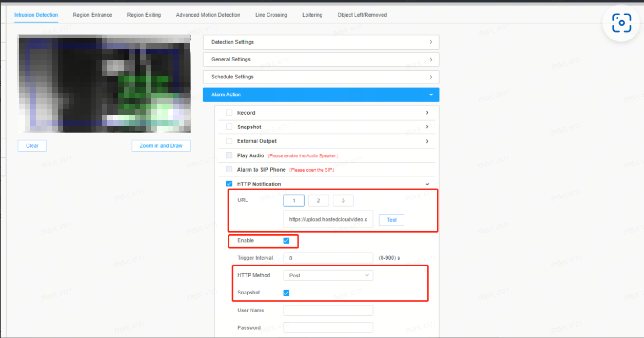Select the Loitering tab
The width and height of the screenshot is (644, 338).
point(312,15)
